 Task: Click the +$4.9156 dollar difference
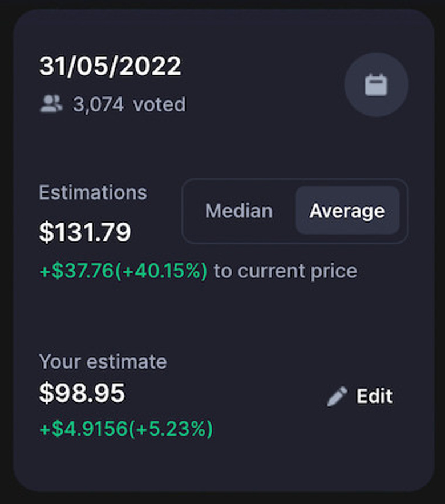pos(84,428)
